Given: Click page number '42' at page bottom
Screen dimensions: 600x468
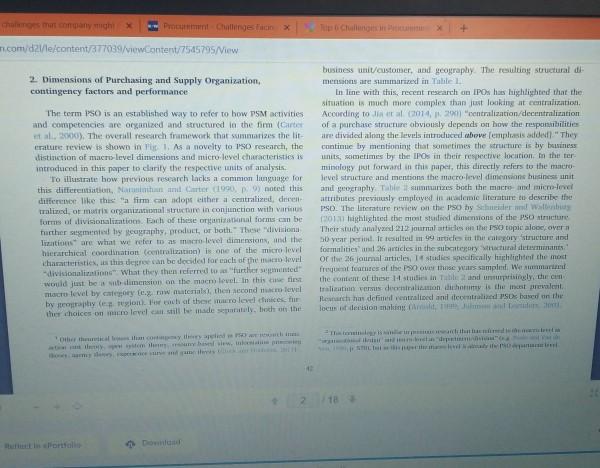Looking at the screenshot, I should [309, 369].
